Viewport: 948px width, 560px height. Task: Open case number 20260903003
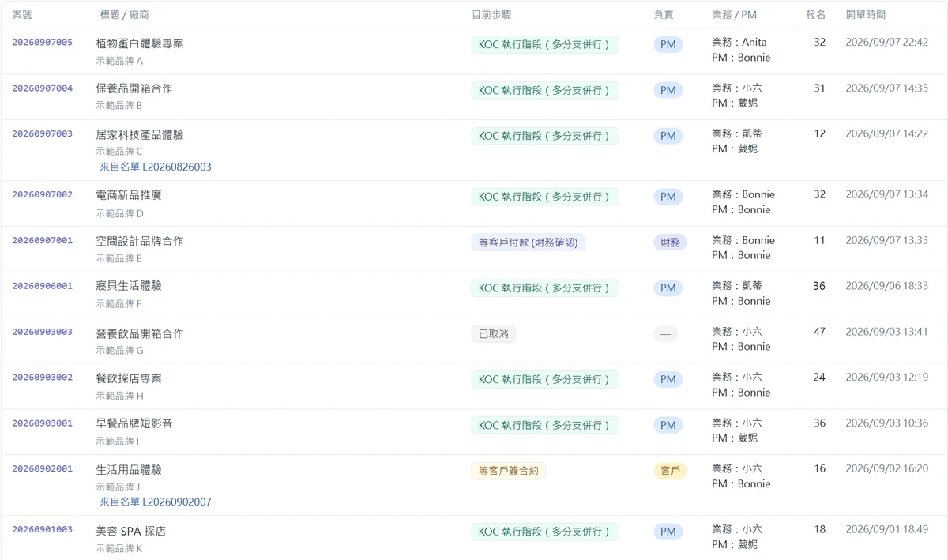click(x=42, y=332)
